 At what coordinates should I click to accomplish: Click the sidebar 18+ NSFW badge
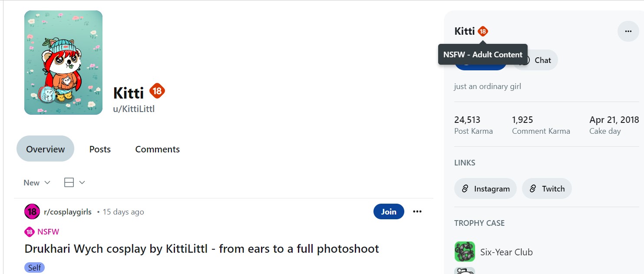point(483,31)
